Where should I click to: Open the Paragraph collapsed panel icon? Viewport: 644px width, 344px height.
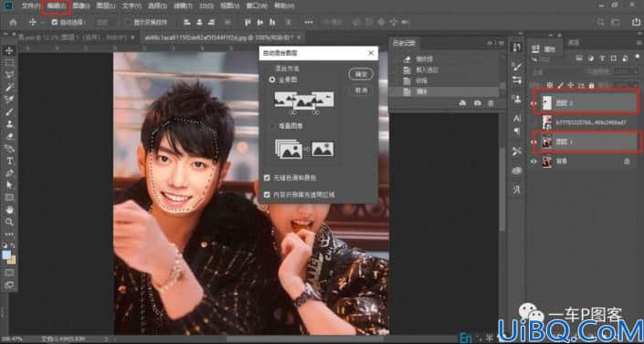click(x=517, y=131)
